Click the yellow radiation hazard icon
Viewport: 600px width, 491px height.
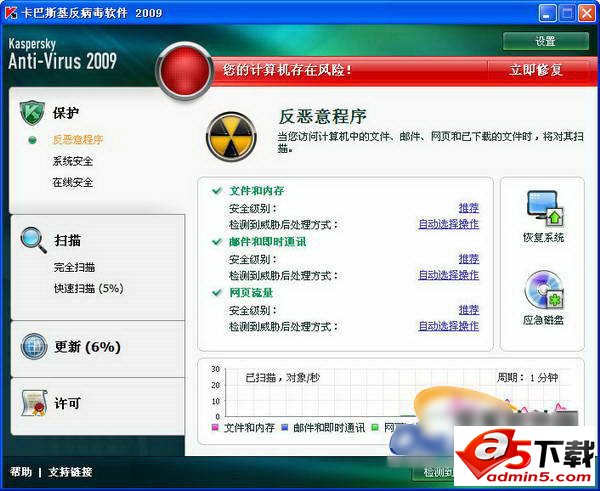pyautogui.click(x=231, y=137)
